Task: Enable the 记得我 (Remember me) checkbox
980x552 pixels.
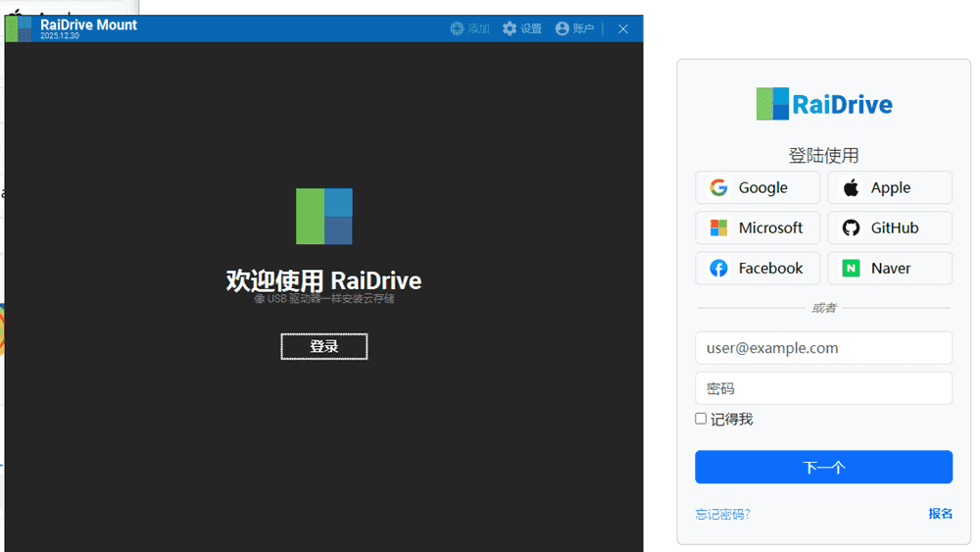Action: coord(701,419)
